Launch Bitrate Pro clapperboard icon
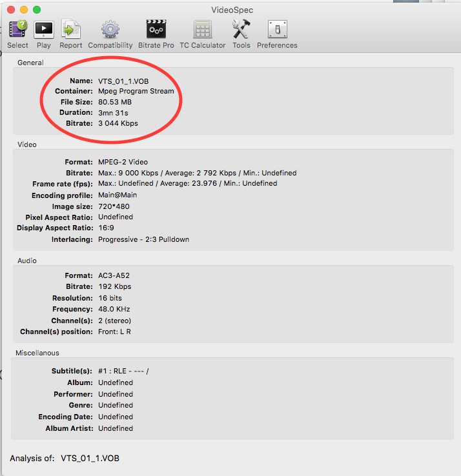The height and width of the screenshot is (476, 461). (156, 30)
